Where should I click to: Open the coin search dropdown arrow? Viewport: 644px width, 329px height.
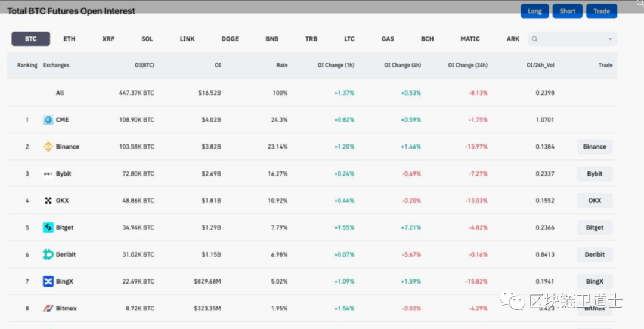(x=610, y=39)
